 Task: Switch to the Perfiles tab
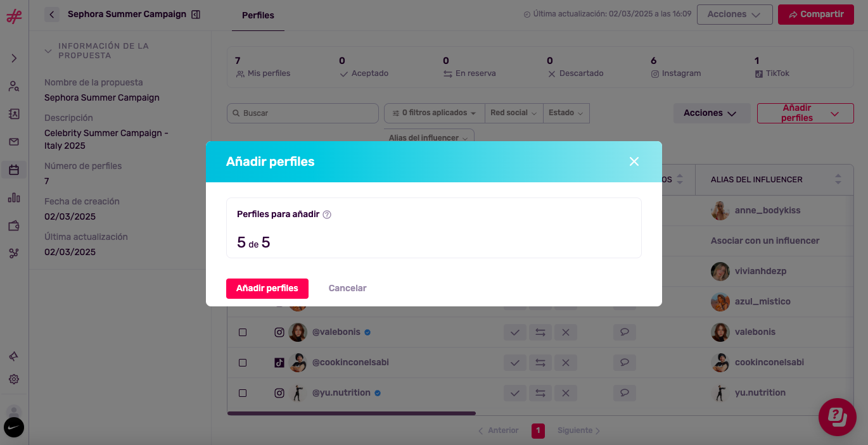coord(258,15)
